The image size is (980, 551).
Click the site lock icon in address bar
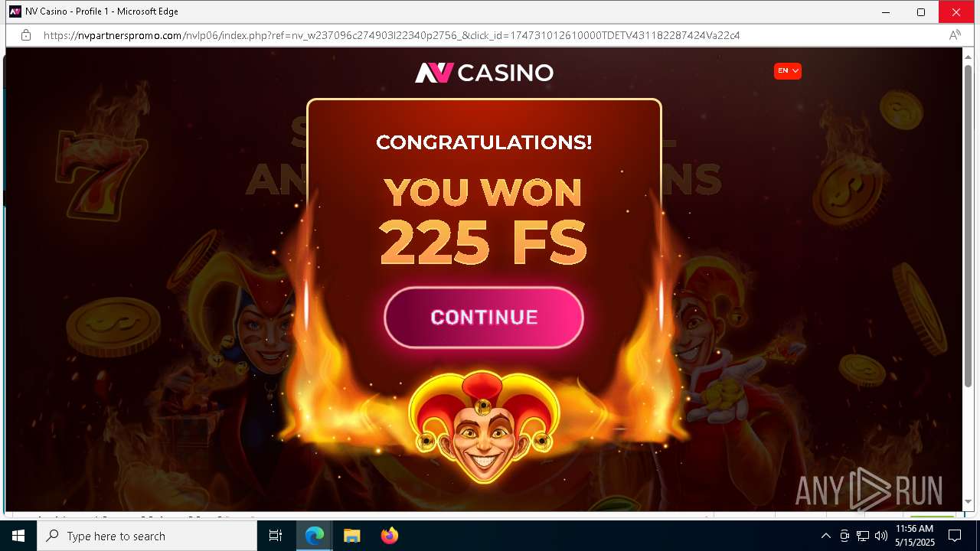[26, 35]
